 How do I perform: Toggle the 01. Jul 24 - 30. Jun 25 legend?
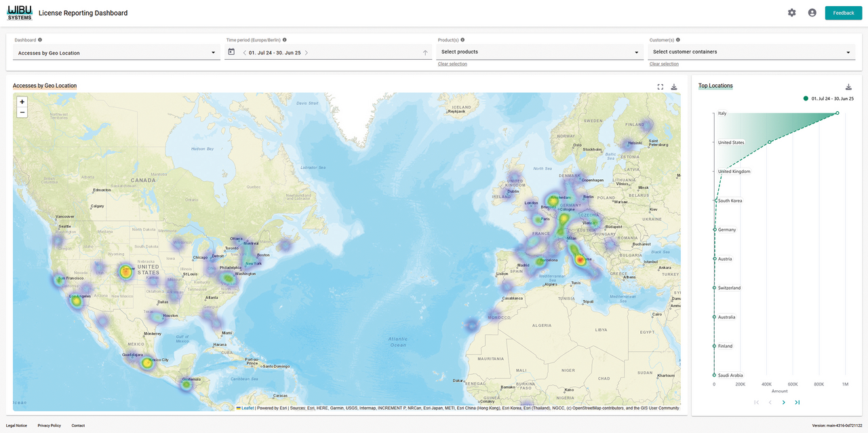point(829,98)
